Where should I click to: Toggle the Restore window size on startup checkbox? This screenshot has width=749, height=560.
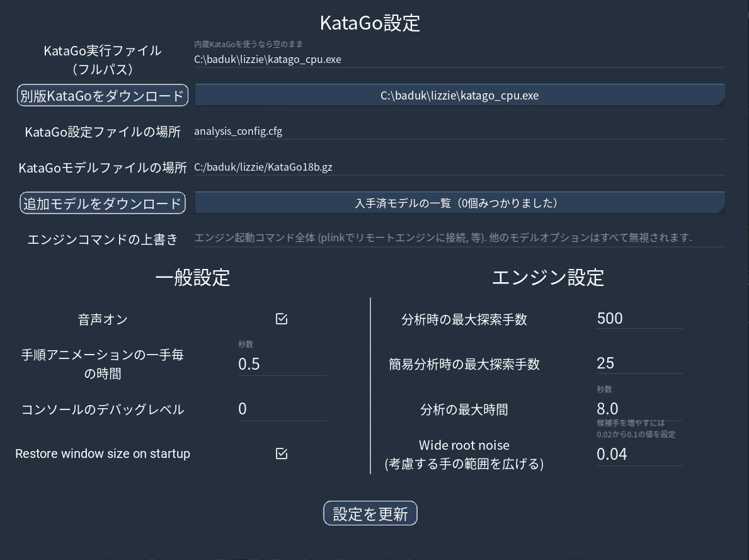[x=282, y=453]
